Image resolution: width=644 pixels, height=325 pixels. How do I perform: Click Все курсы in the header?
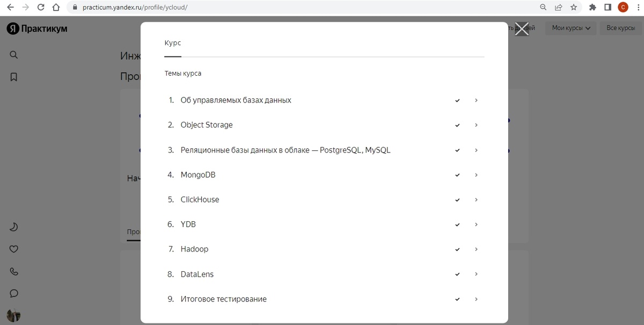click(620, 28)
